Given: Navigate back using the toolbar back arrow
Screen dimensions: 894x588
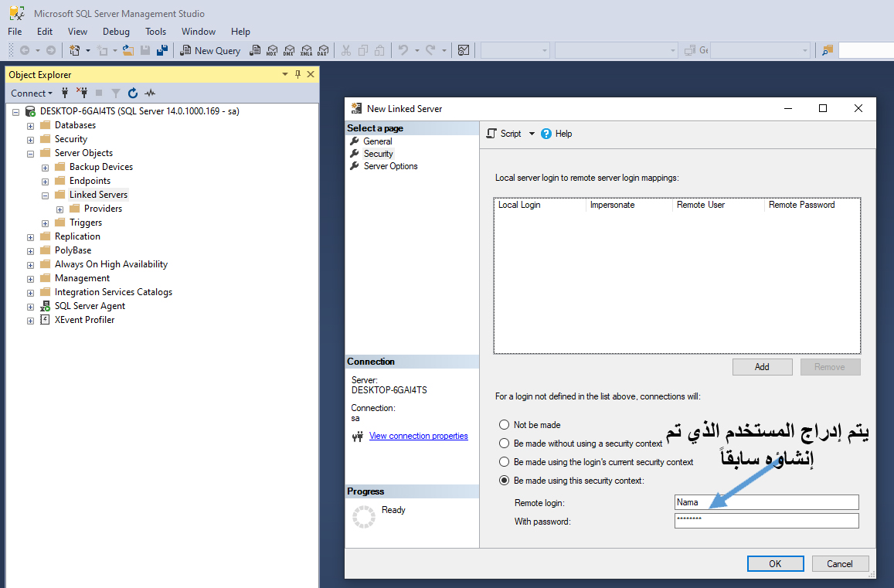Looking at the screenshot, I should [25, 51].
